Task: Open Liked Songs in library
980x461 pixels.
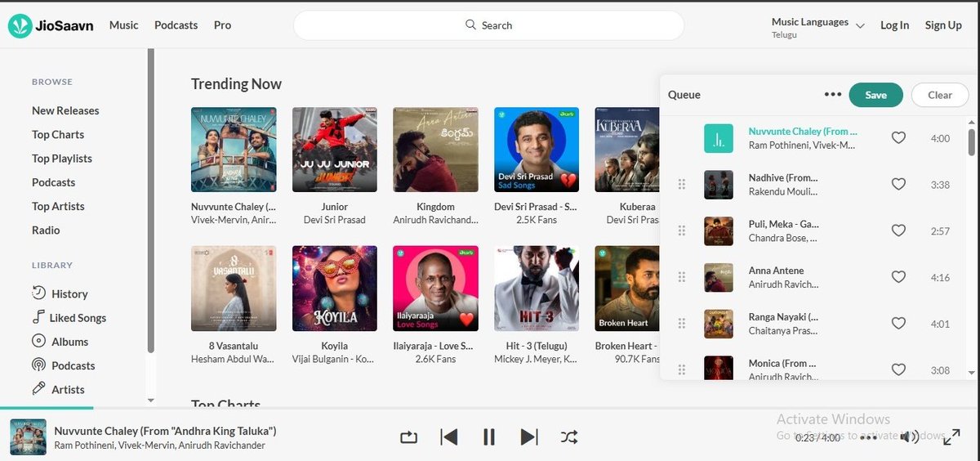Action: (69, 318)
